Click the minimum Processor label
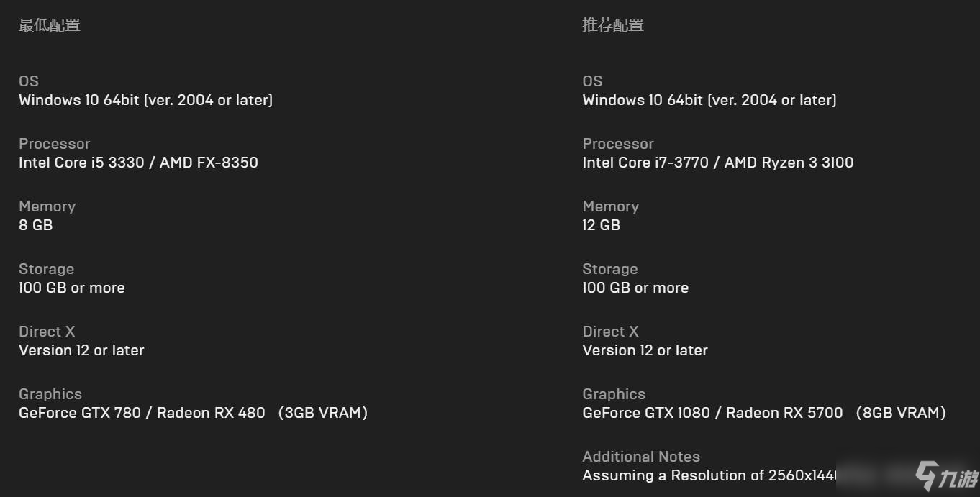The height and width of the screenshot is (497, 980). pyautogui.click(x=55, y=144)
